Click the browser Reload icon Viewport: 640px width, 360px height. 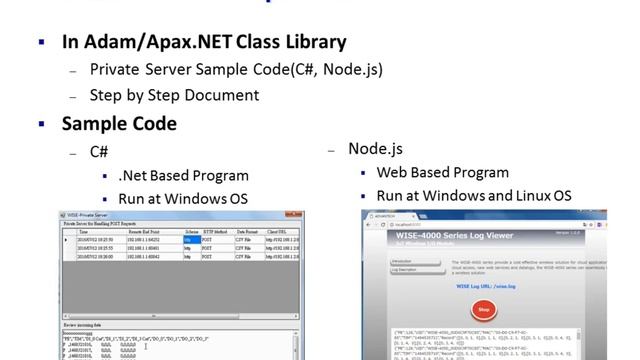[383, 224]
